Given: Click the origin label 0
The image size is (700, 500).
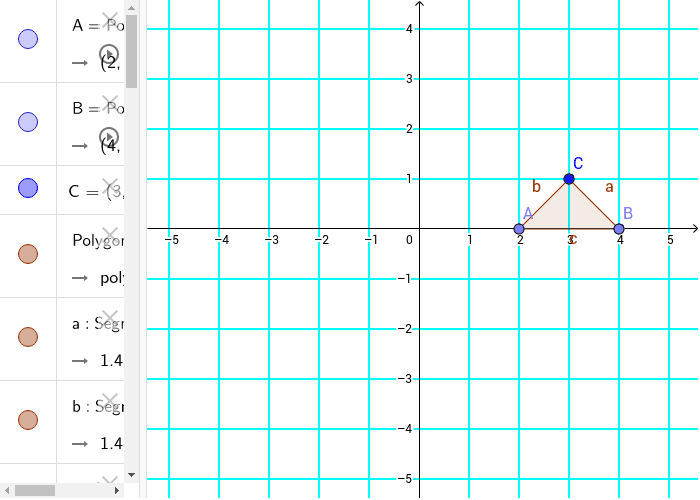Looking at the screenshot, I should point(409,240).
